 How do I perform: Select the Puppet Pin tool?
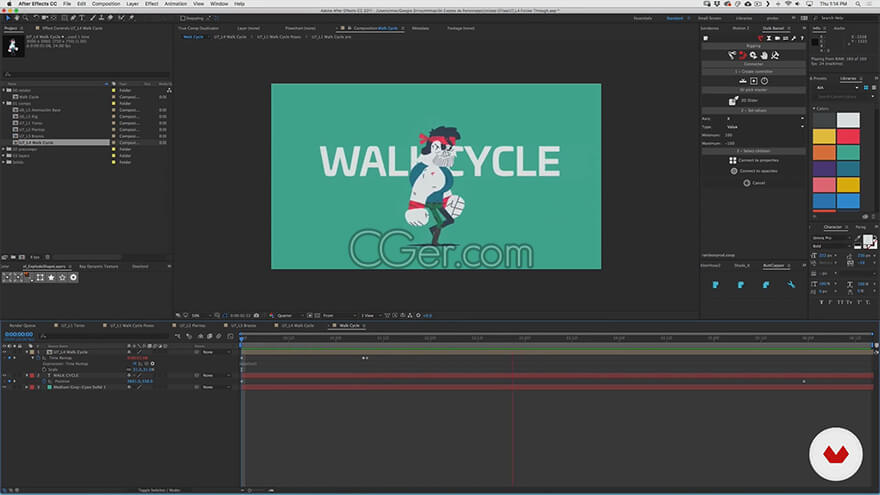click(x=131, y=18)
